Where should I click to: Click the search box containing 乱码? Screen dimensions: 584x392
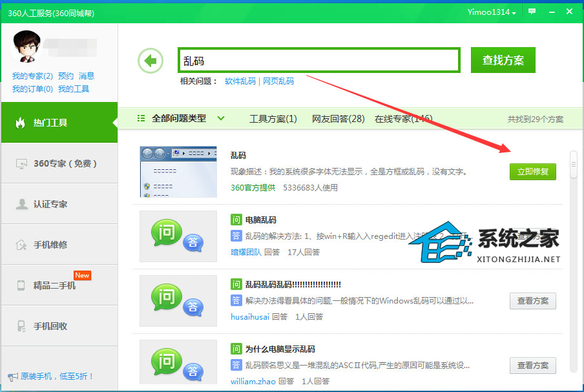[x=319, y=60]
